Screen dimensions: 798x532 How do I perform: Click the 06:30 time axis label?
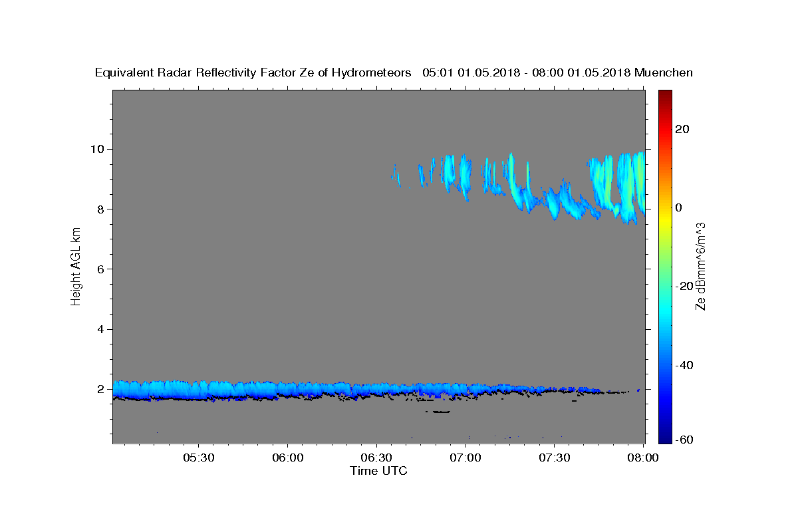pyautogui.click(x=376, y=458)
